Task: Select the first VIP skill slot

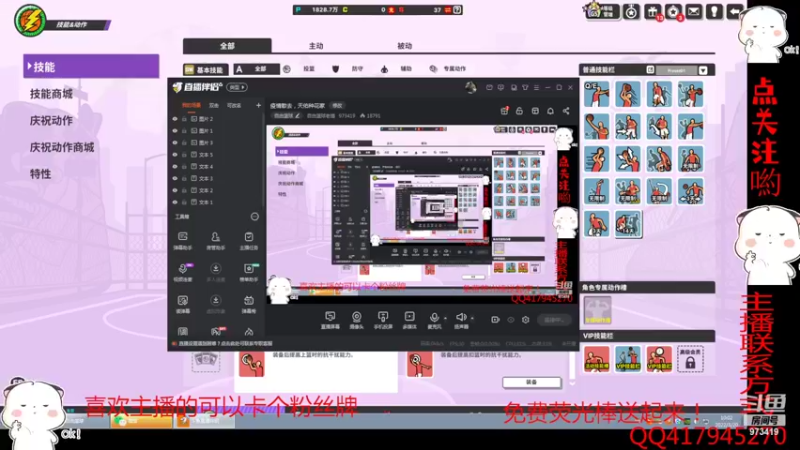Action: click(x=596, y=359)
